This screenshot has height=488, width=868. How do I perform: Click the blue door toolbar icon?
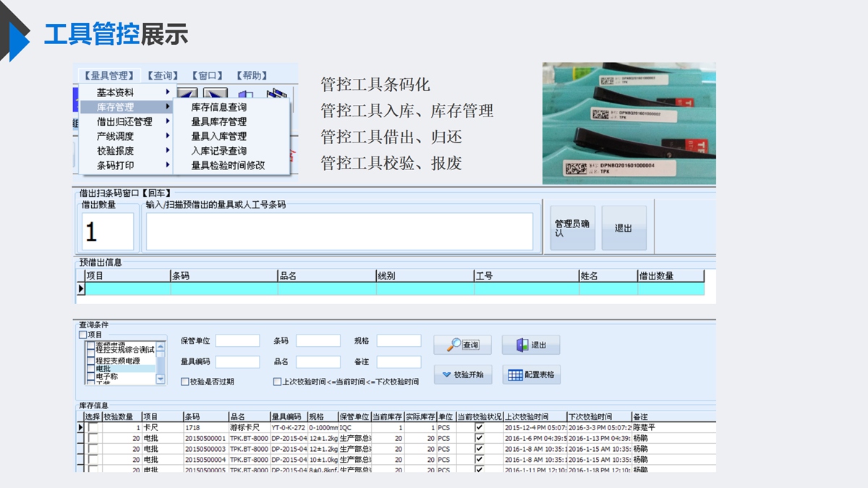point(246,97)
